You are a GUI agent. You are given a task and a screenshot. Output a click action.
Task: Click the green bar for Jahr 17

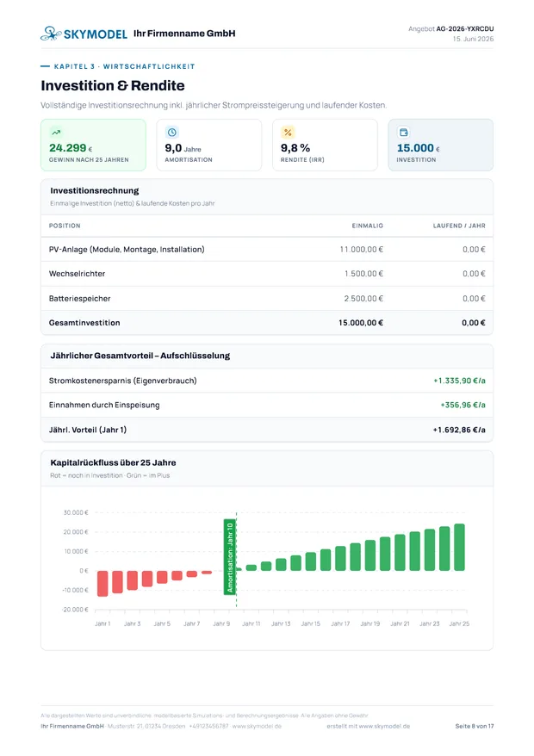click(340, 558)
